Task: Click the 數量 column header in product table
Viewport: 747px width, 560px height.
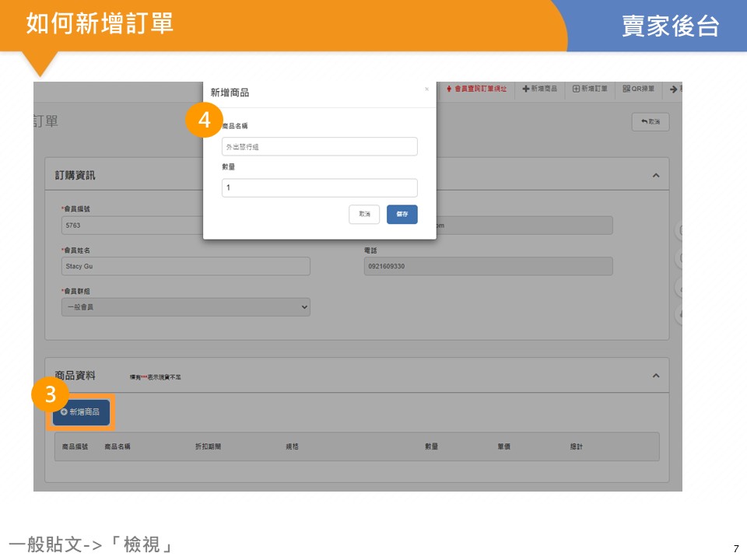Action: (x=431, y=447)
